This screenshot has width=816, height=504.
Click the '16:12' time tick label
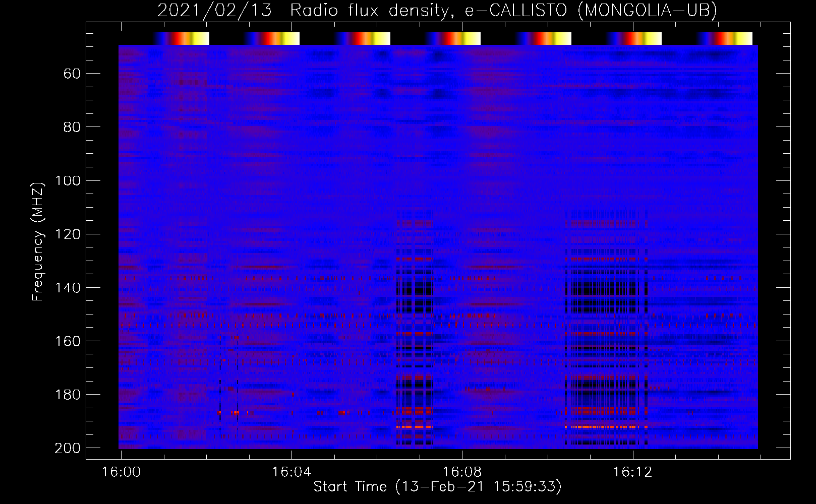pyautogui.click(x=632, y=472)
